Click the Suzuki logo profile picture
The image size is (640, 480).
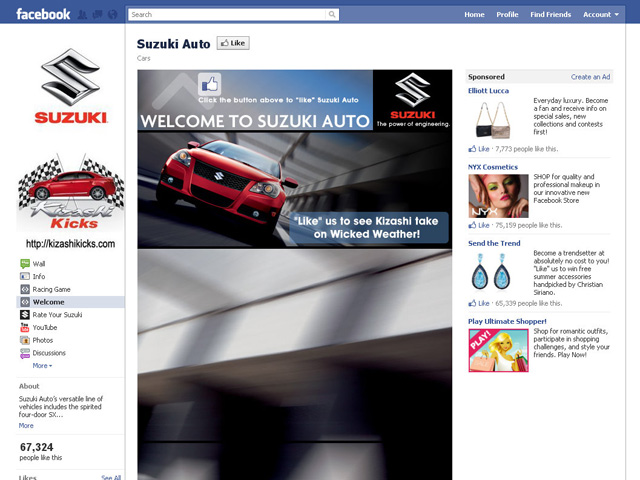[71, 86]
